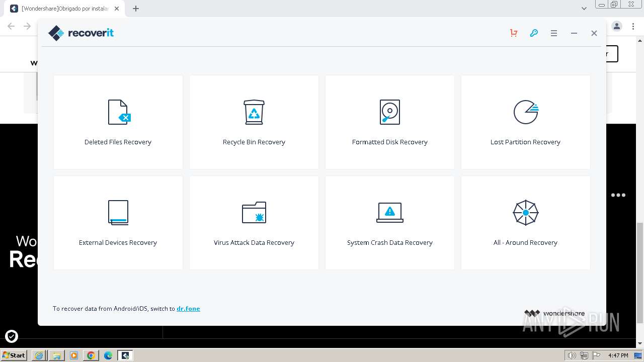Open Lost Partition Recovery icon
This screenshot has height=362, width=644.
pyautogui.click(x=526, y=112)
